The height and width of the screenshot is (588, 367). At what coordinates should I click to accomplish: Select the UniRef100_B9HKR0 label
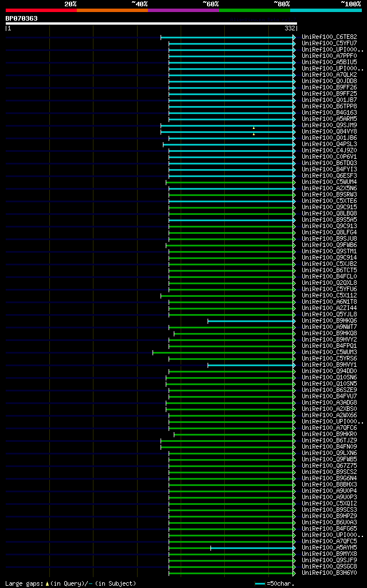[330, 434]
